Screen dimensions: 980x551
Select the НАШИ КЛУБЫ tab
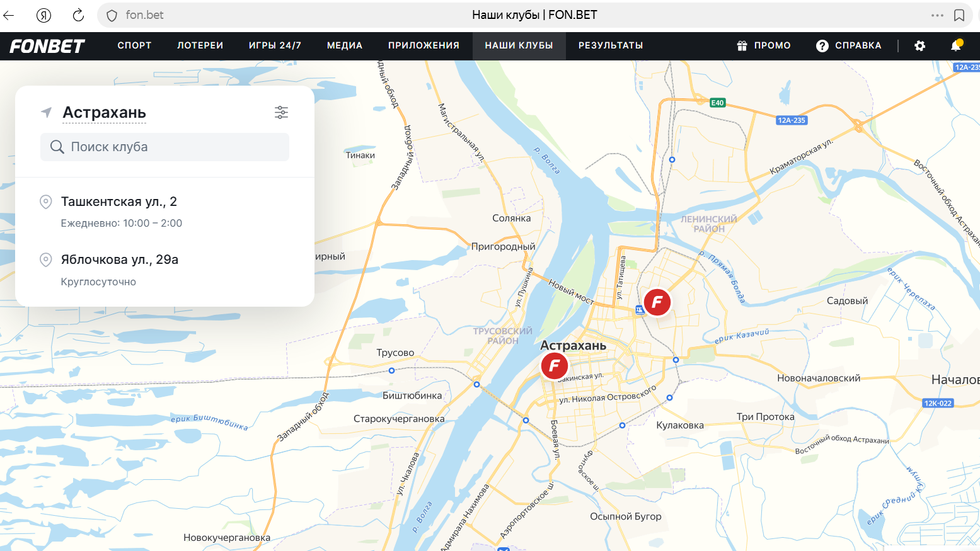click(519, 45)
